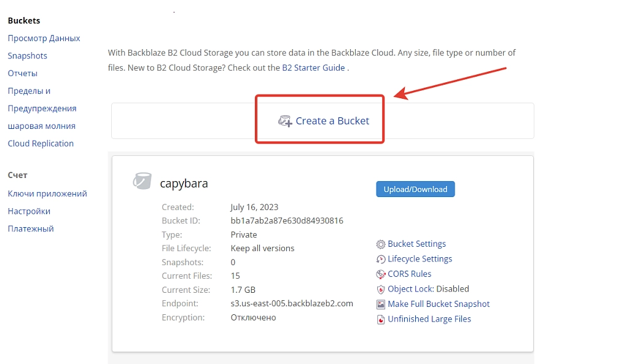
Task: Open the Lifecycle Settings link
Action: (420, 259)
